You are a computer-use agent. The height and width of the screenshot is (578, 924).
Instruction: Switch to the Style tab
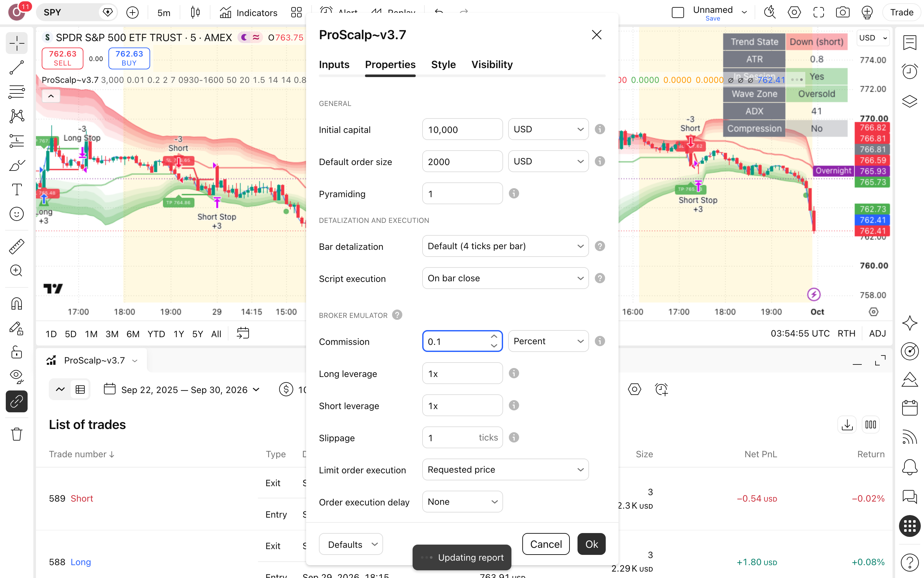click(x=443, y=64)
